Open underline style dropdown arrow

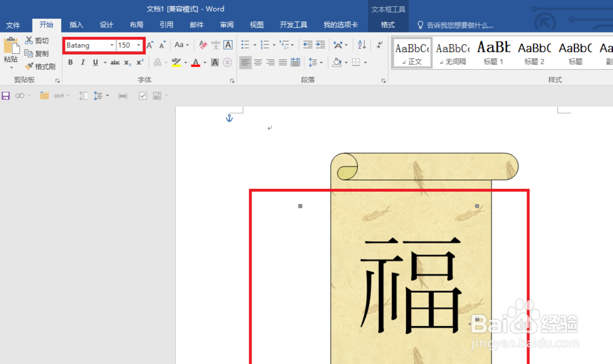click(105, 63)
